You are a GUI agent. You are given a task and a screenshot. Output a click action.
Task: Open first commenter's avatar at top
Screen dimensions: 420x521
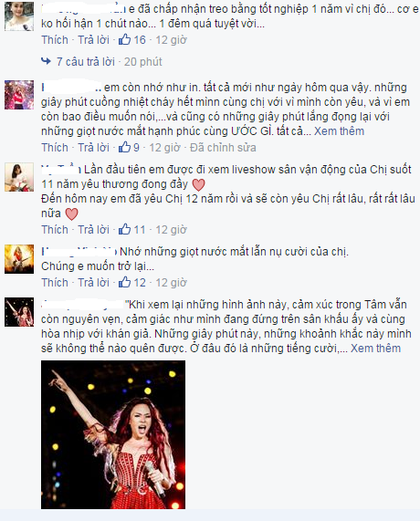[x=19, y=16]
